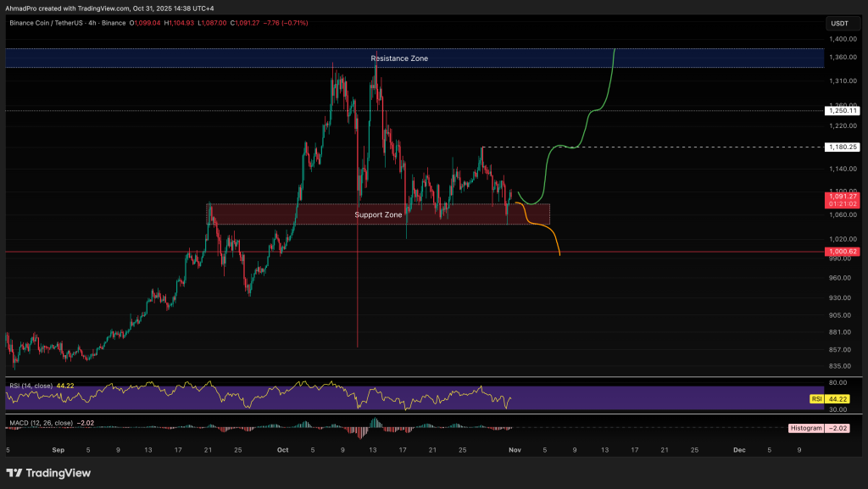Select the 1,180.25 price axis label
Image resolution: width=868 pixels, height=489 pixels.
[x=843, y=147]
